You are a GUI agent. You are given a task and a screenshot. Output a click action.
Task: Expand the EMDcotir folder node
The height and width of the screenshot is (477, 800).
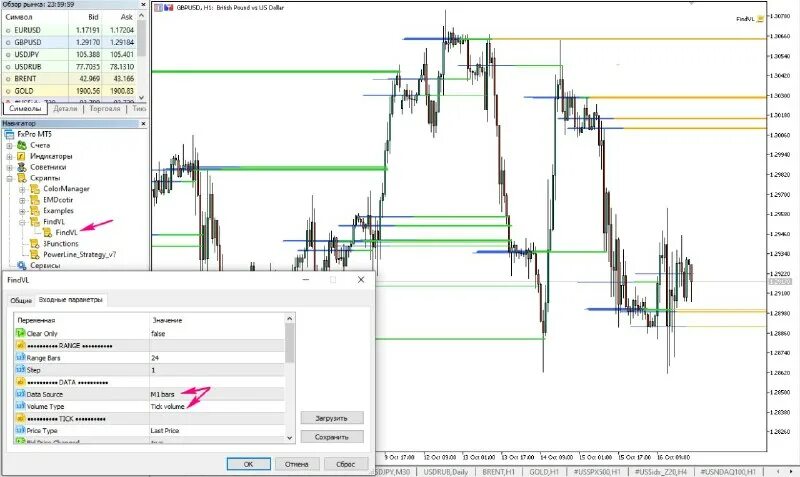tap(22, 200)
